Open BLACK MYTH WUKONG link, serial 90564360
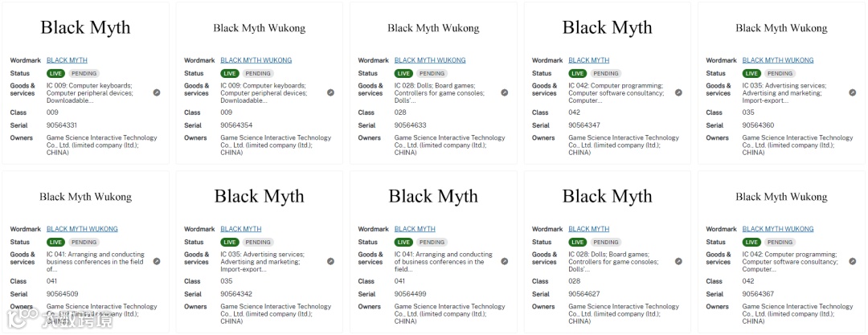 (778, 60)
